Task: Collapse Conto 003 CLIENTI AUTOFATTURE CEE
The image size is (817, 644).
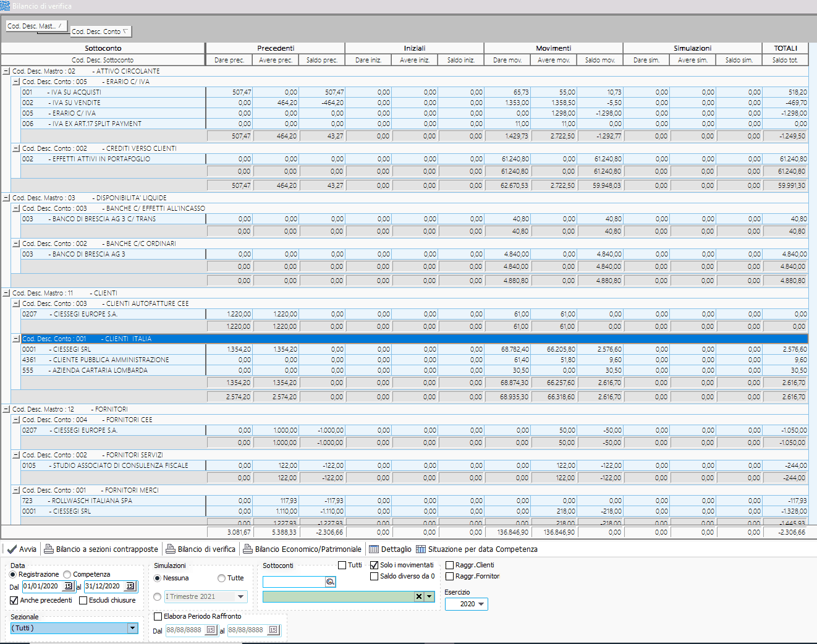Action: [16, 303]
